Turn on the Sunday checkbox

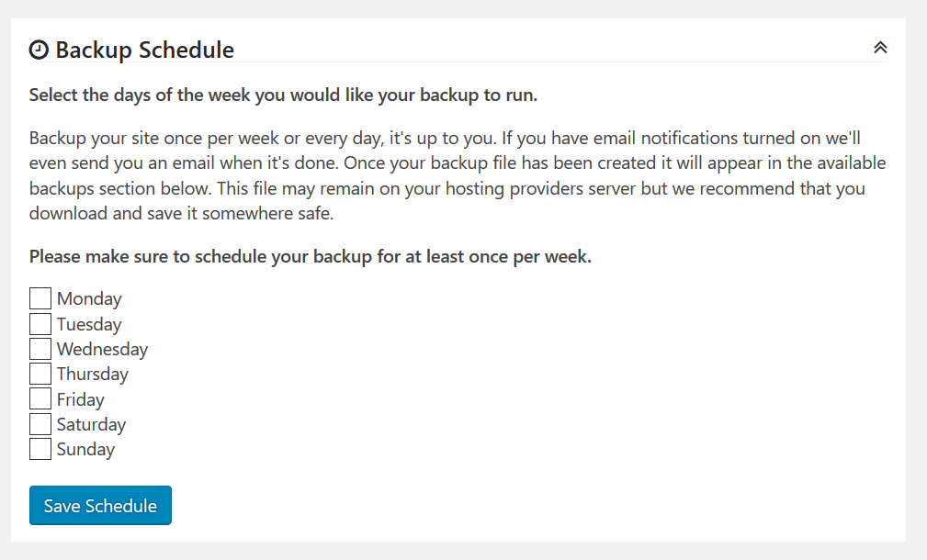pos(40,449)
